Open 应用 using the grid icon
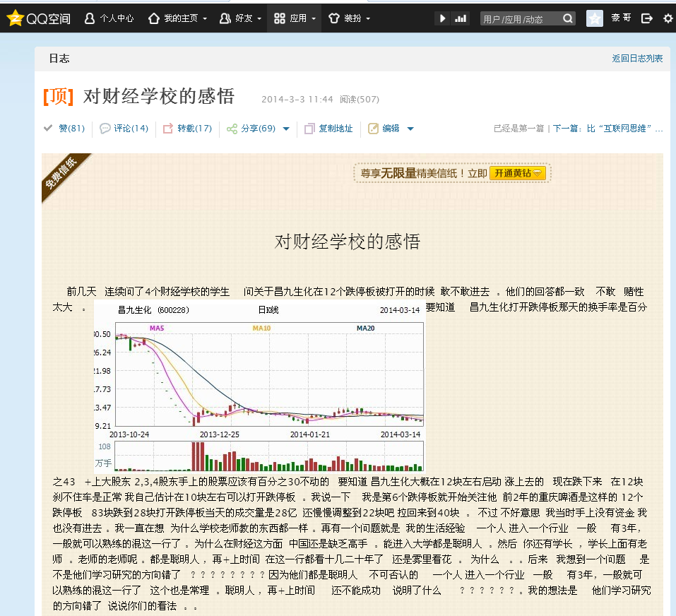Image resolution: width=676 pixels, height=616 pixels. (x=278, y=17)
